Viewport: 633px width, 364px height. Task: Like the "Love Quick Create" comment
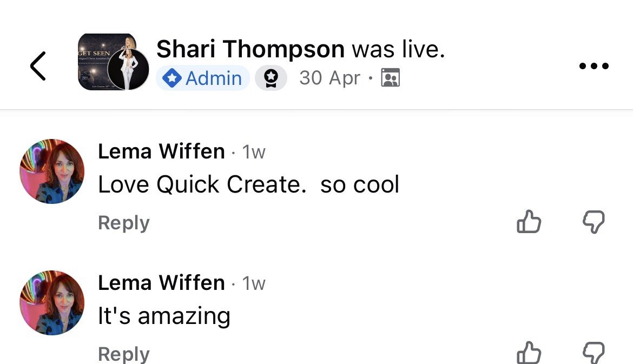pyautogui.click(x=529, y=222)
